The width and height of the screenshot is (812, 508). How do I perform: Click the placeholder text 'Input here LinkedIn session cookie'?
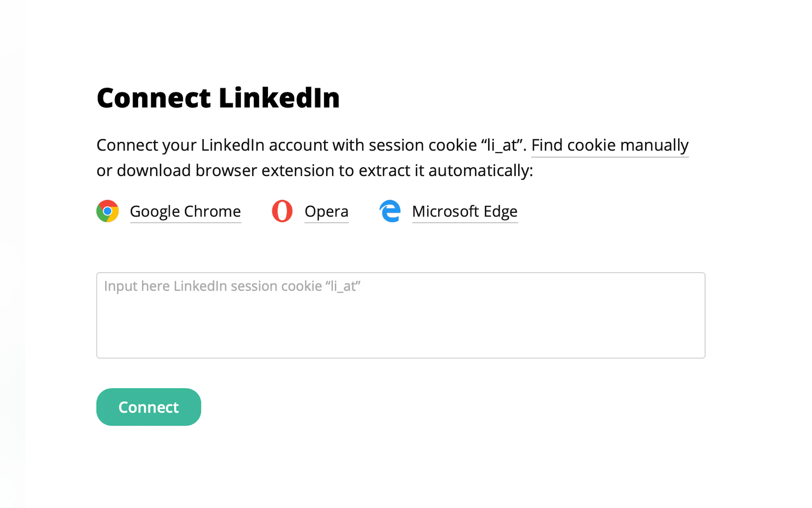coord(232,286)
